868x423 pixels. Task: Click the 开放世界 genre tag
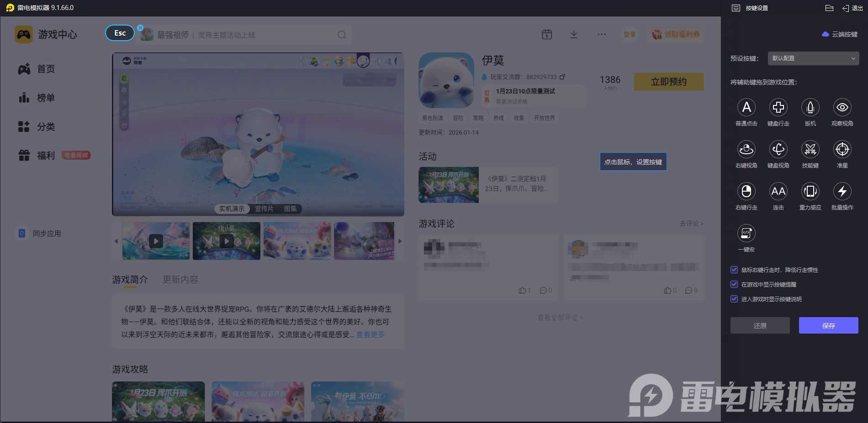pyautogui.click(x=545, y=118)
